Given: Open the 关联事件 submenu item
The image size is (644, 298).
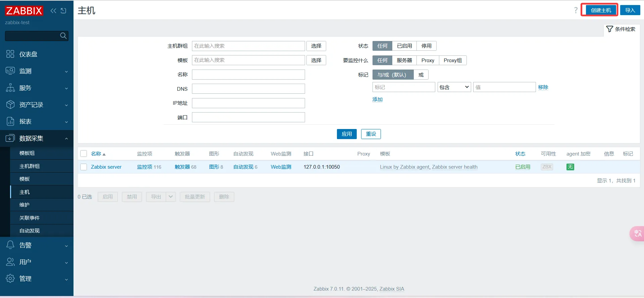Looking at the screenshot, I should point(42,218).
